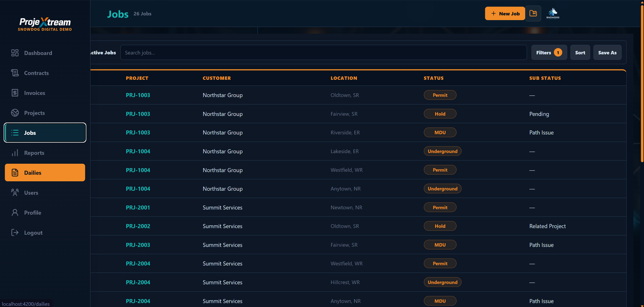Click the LOCATION column header

click(x=344, y=78)
